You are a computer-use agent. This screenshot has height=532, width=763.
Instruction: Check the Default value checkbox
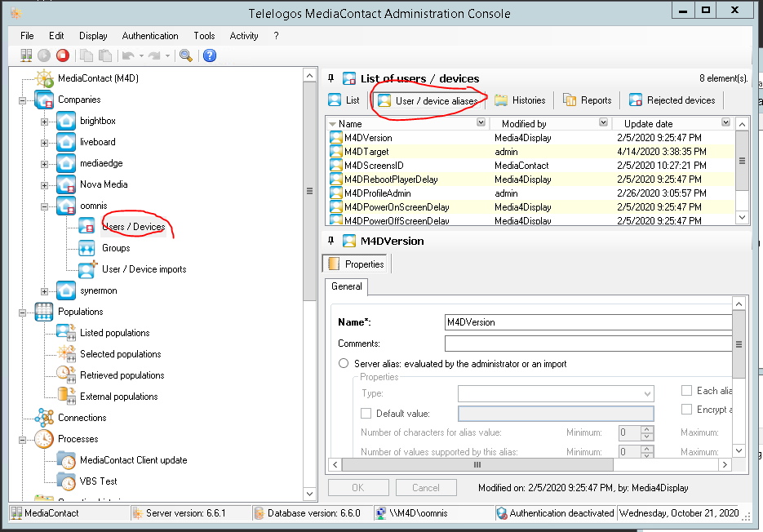click(366, 413)
